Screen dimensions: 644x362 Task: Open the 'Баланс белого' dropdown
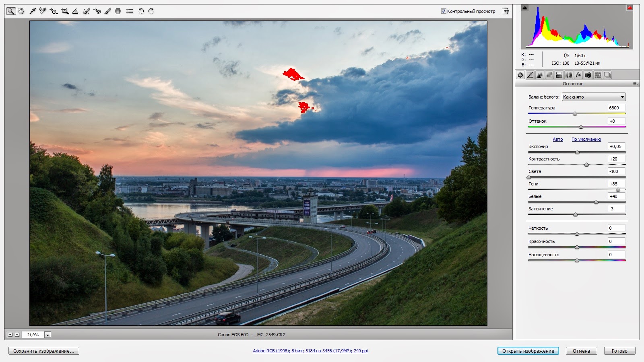(594, 97)
